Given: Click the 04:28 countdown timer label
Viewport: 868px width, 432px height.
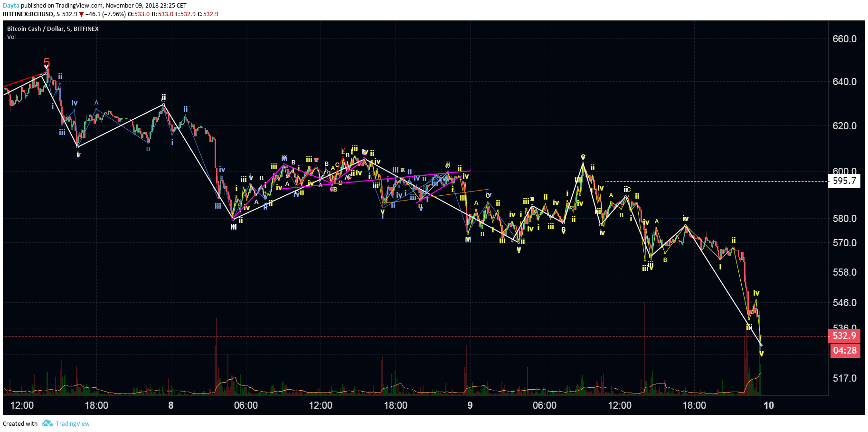Looking at the screenshot, I should [x=845, y=351].
